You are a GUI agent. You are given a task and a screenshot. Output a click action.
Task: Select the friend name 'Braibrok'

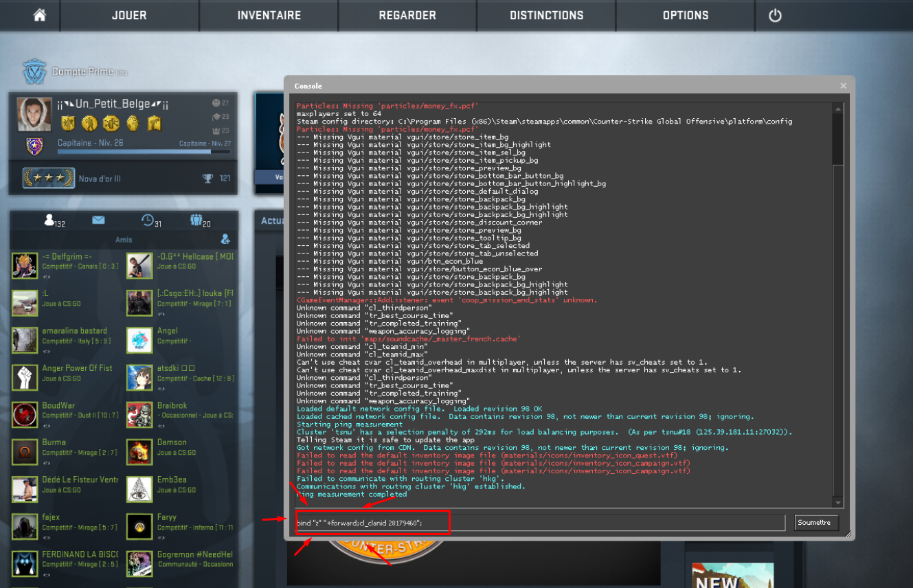click(x=172, y=405)
